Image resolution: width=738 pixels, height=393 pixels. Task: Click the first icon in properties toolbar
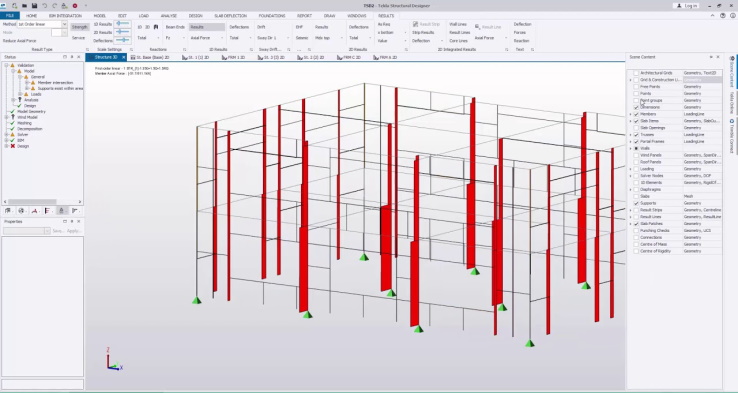tap(8, 211)
